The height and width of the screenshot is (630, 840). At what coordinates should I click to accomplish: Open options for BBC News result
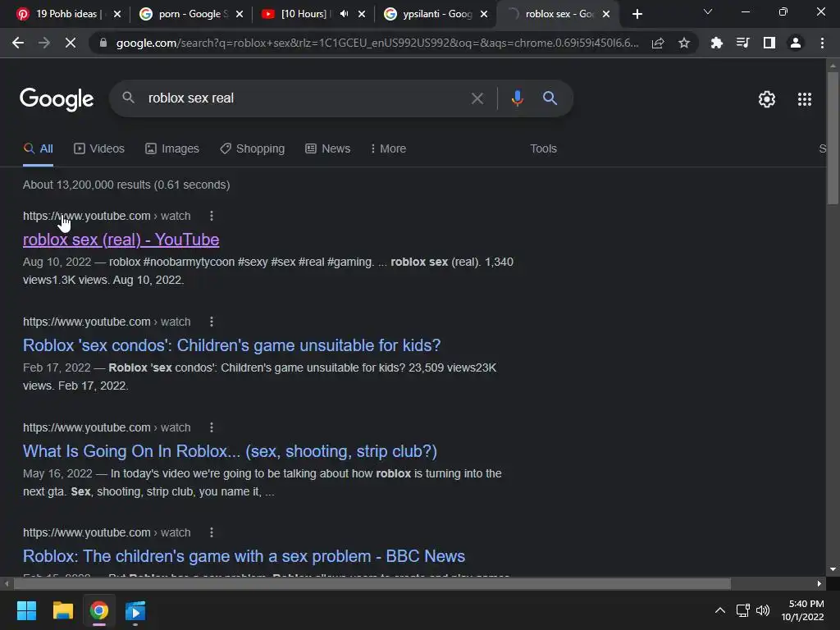click(x=212, y=532)
